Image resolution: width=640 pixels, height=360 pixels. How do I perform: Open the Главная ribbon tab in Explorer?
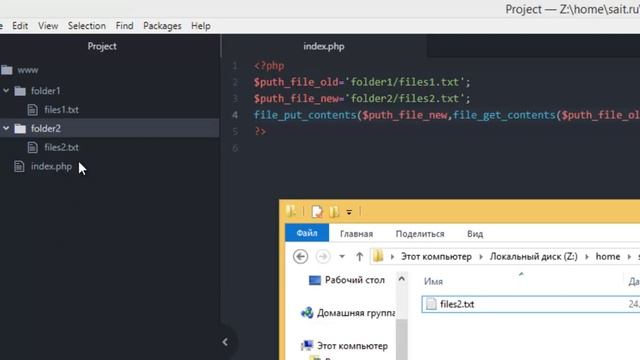click(x=356, y=234)
